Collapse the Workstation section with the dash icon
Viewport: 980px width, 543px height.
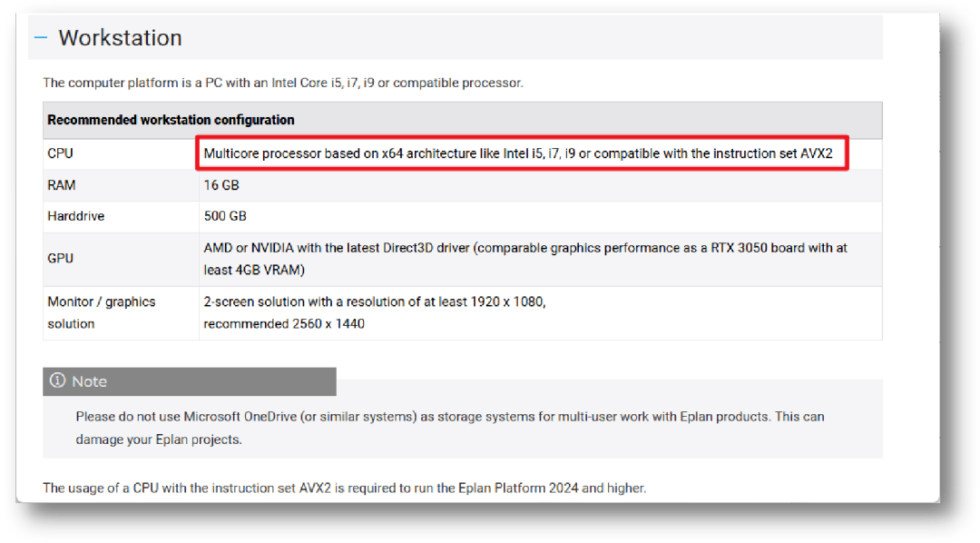(x=40, y=38)
